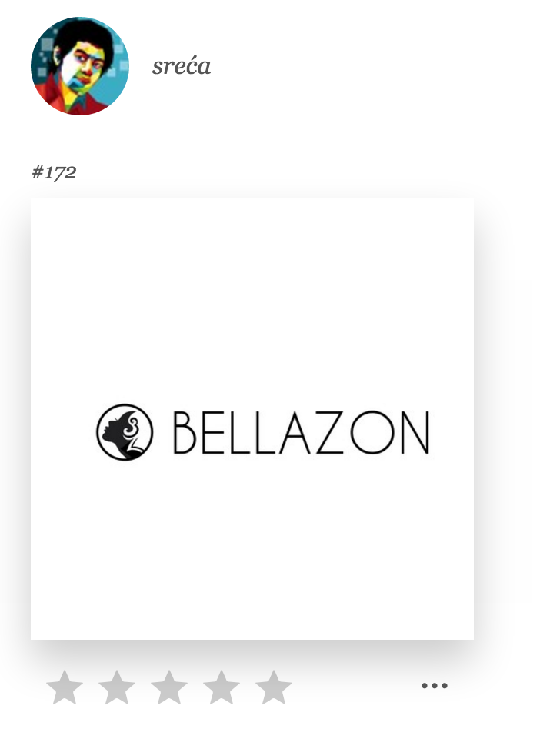
Task: Rate entry #172 with one star
Action: coord(65,687)
